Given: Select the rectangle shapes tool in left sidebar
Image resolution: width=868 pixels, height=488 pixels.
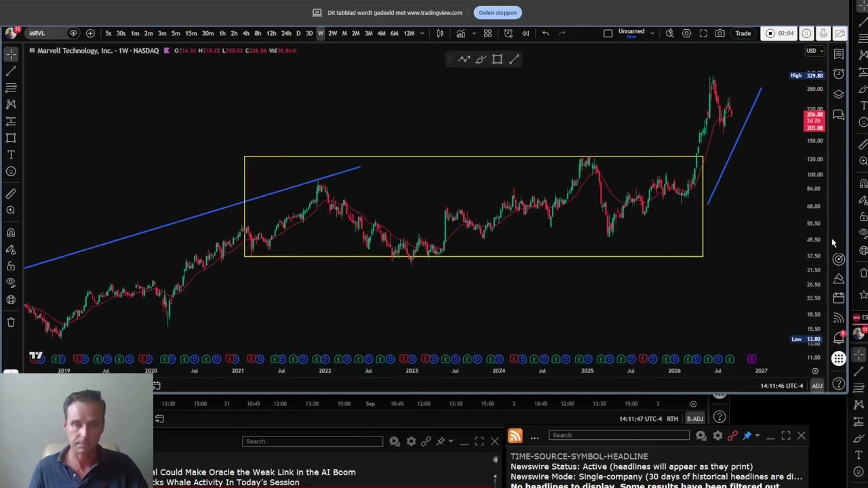Looking at the screenshot, I should coord(11,138).
